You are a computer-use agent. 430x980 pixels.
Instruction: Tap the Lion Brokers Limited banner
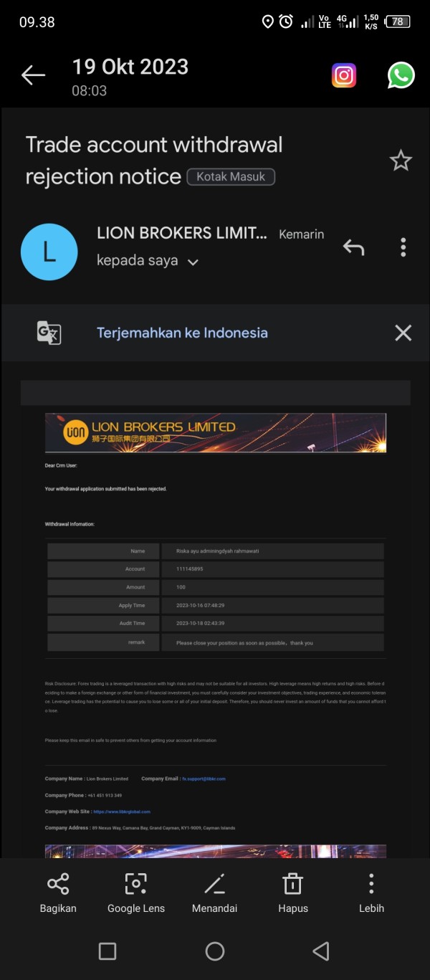click(x=216, y=432)
